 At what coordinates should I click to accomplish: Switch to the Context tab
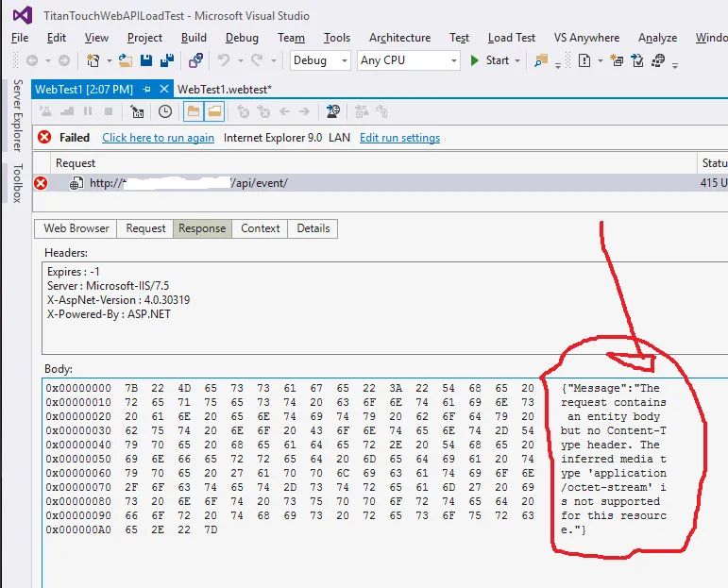point(260,228)
